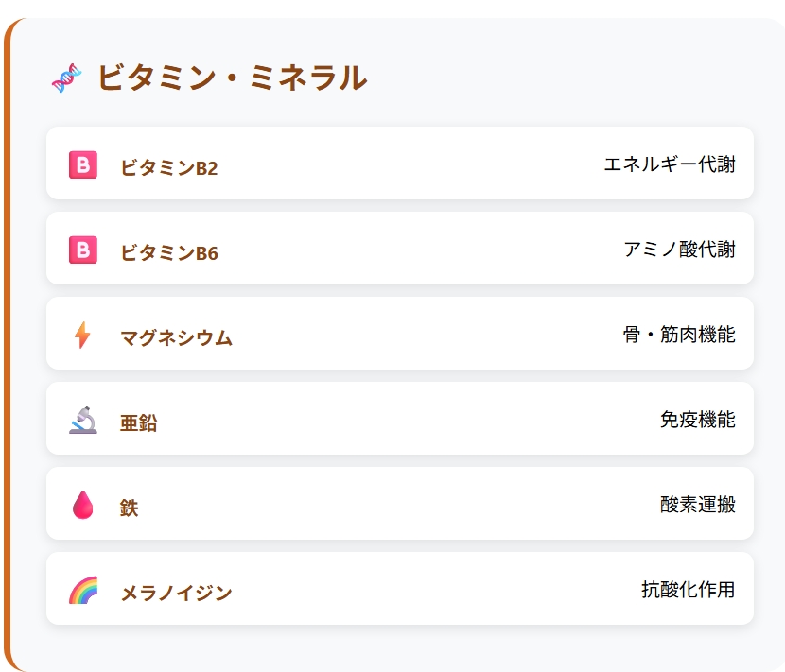The width and height of the screenshot is (785, 672).
Task: Click the ビタミン・ミネラル section heading
Action: point(233,78)
